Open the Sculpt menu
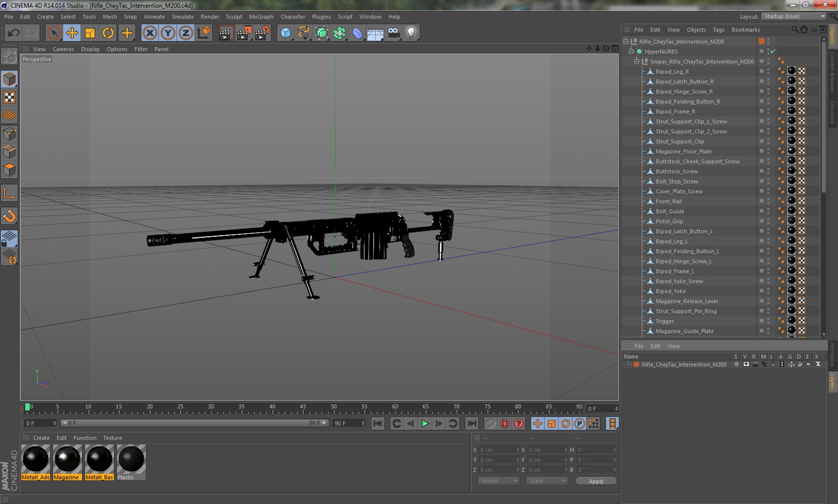Image resolution: width=838 pixels, height=504 pixels. 234,17
